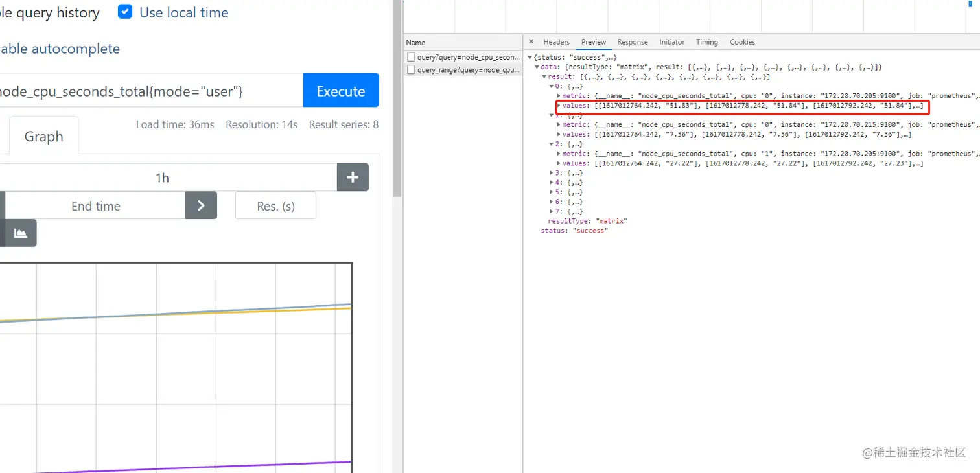Viewport: 980px width, 473px height.
Task: Show the Cookies tab
Action: click(742, 42)
